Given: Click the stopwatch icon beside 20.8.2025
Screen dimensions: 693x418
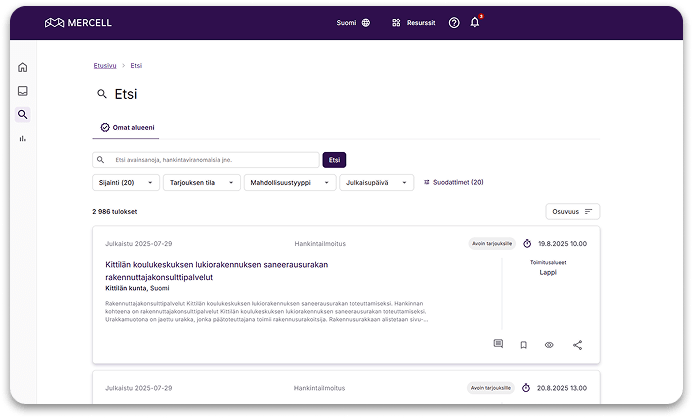Looking at the screenshot, I should [526, 388].
